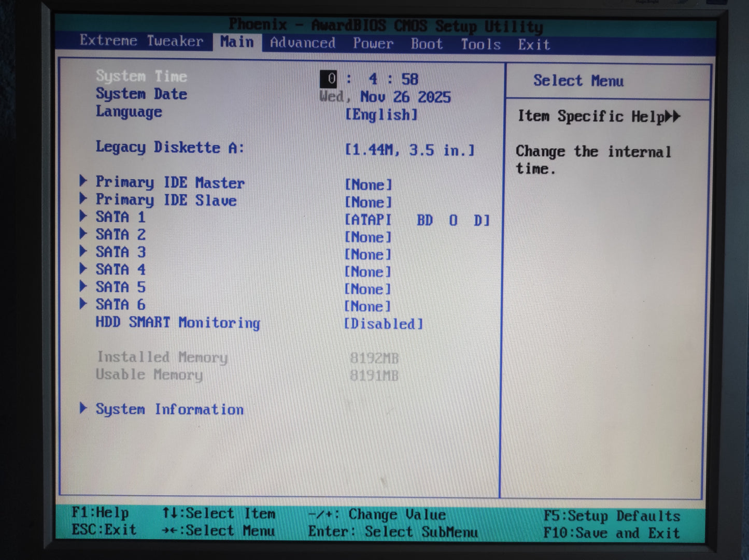This screenshot has width=749, height=560.
Task: Switch to the Advanced tab
Action: pos(302,43)
